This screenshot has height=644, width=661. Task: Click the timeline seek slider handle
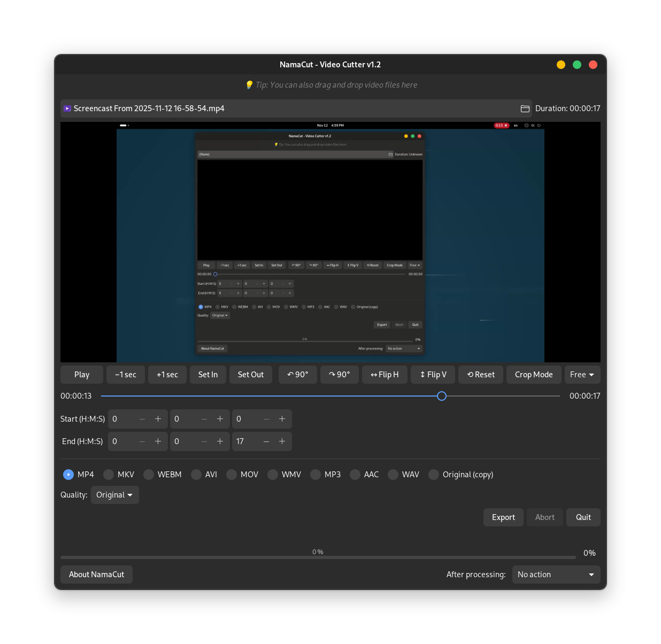point(442,396)
